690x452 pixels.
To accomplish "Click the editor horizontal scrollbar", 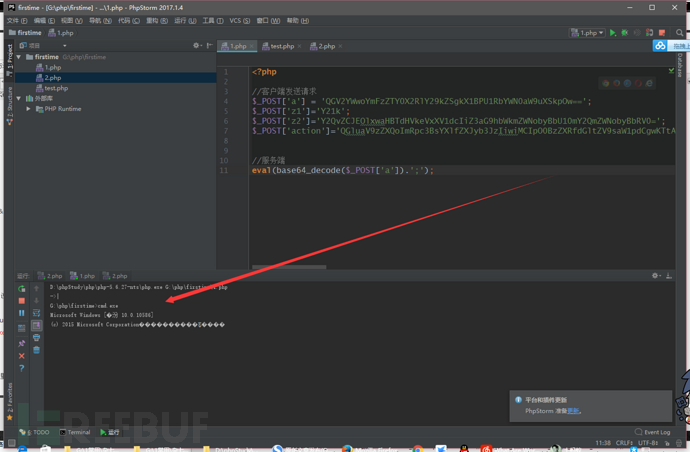I will point(289,267).
